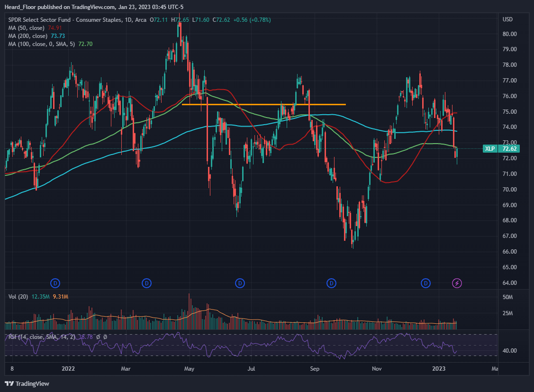This screenshot has height=392, width=534.
Task: Click the L71.60 low value
Action: [201, 20]
